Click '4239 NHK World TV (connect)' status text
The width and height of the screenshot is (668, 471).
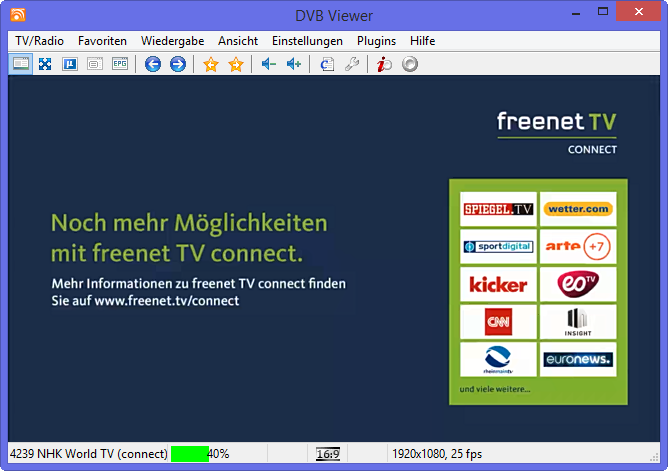coord(89,454)
